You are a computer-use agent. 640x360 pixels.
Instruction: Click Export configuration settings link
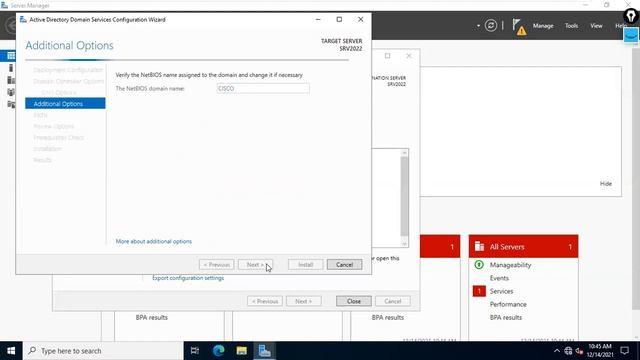click(188, 278)
